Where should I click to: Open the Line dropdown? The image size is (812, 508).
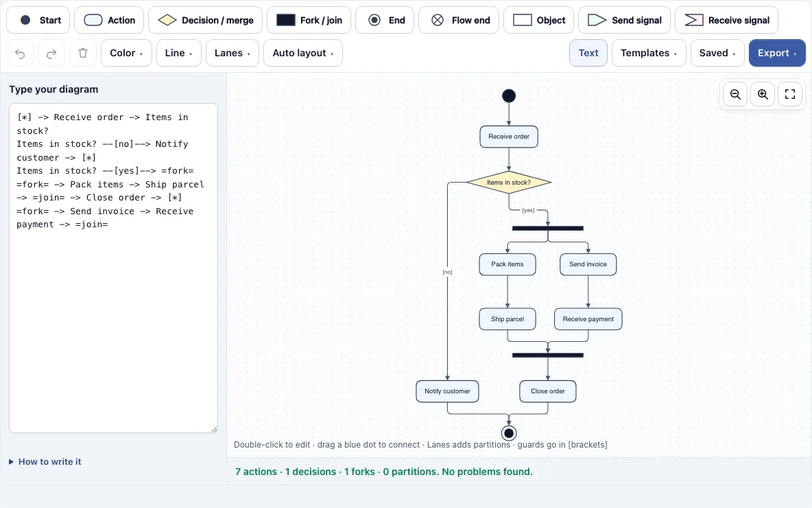tap(179, 53)
